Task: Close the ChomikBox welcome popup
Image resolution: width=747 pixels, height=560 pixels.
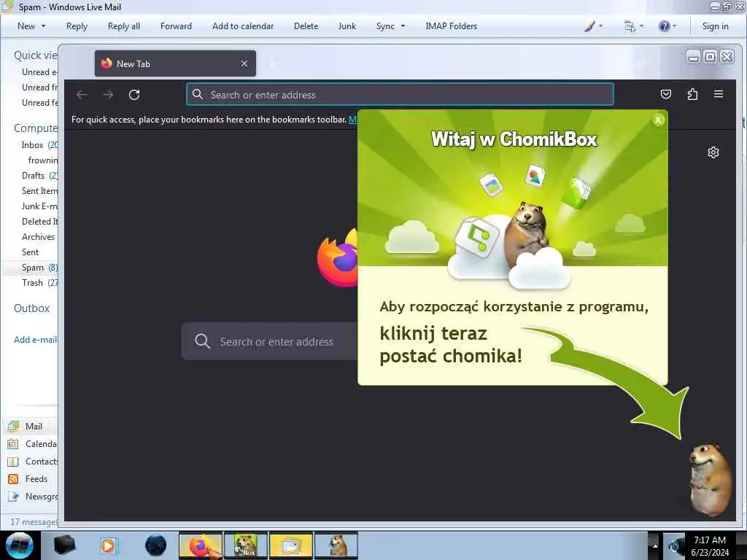Action: point(658,120)
